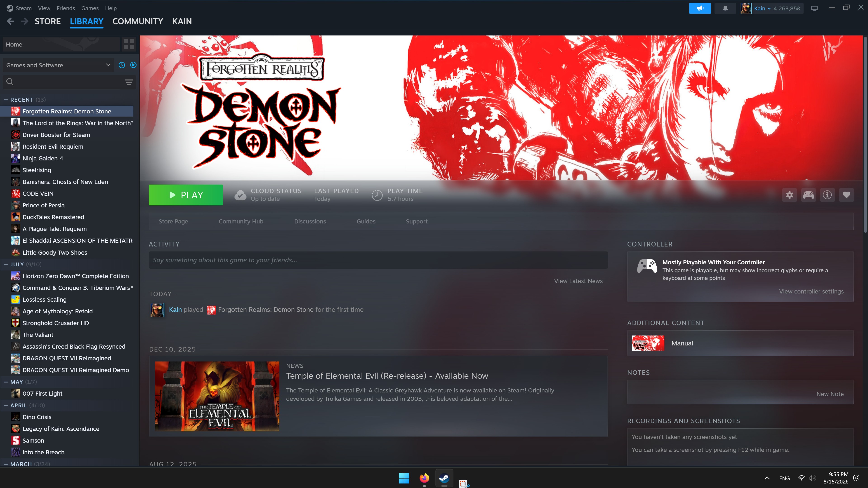The width and height of the screenshot is (868, 488).
Task: Open the Support link
Action: [416, 221]
